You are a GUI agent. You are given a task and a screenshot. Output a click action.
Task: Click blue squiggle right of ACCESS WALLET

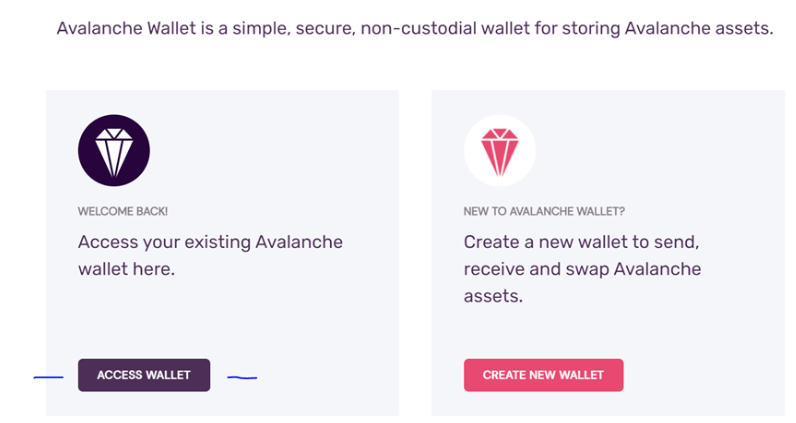[x=242, y=377]
